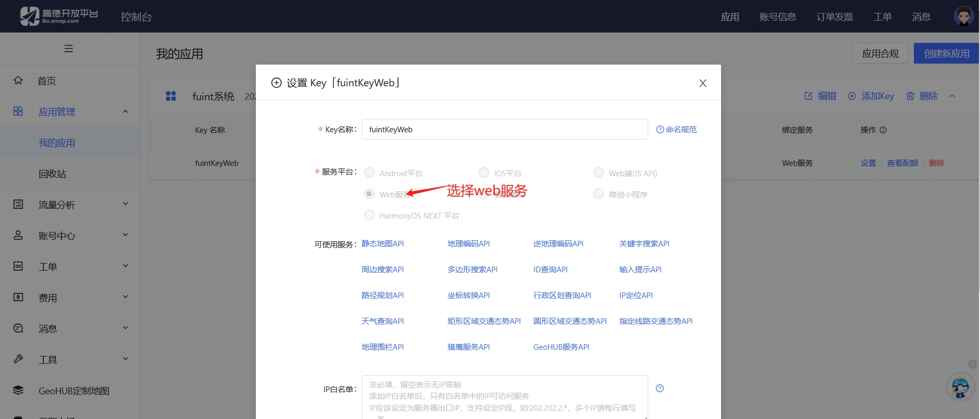The height and width of the screenshot is (419, 980).
Task: Click the Key名称 input field
Action: [504, 129]
